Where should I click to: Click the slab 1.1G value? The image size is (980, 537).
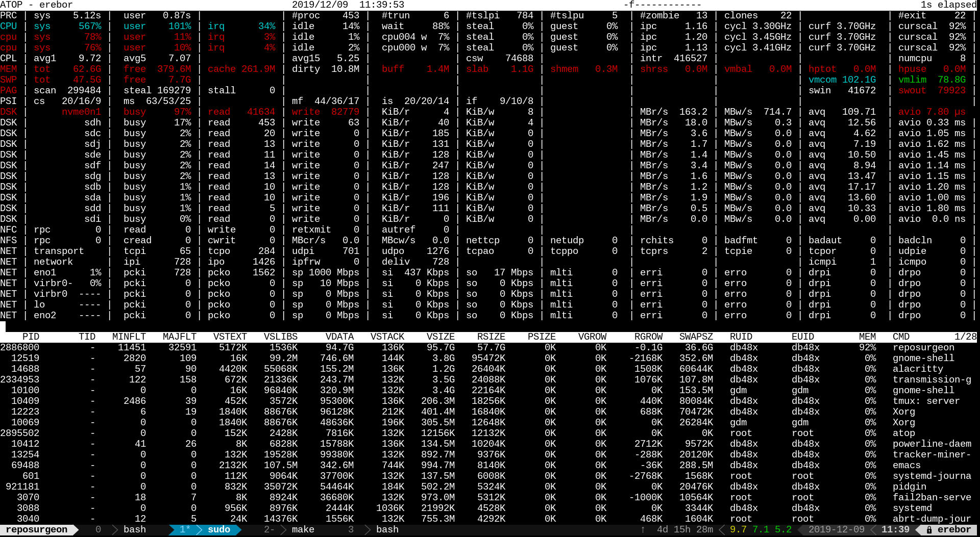pyautogui.click(x=500, y=69)
